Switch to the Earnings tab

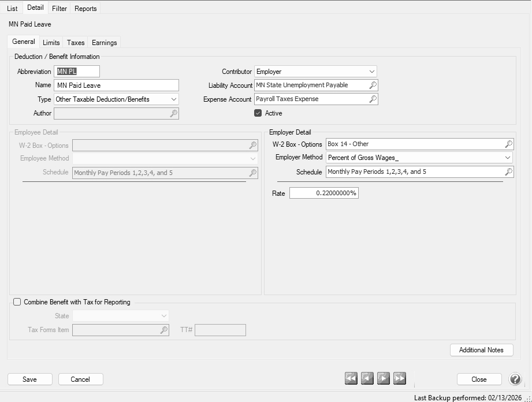click(104, 43)
